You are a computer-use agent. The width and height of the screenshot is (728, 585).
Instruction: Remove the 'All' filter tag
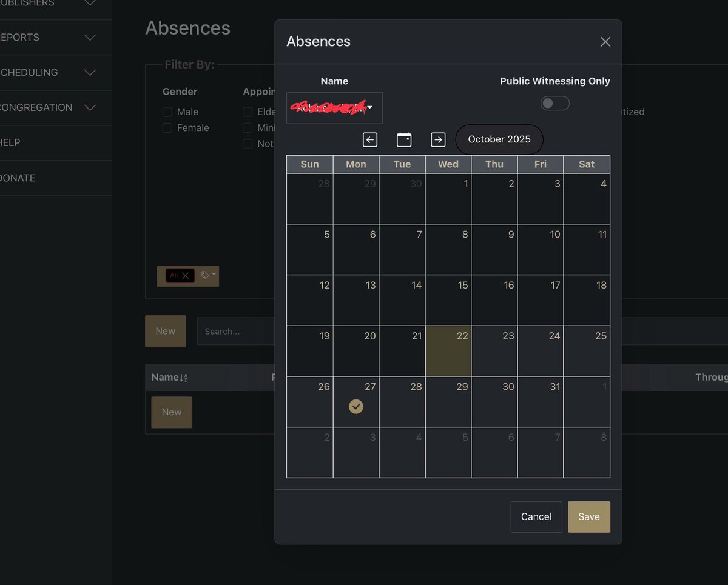[x=186, y=276]
